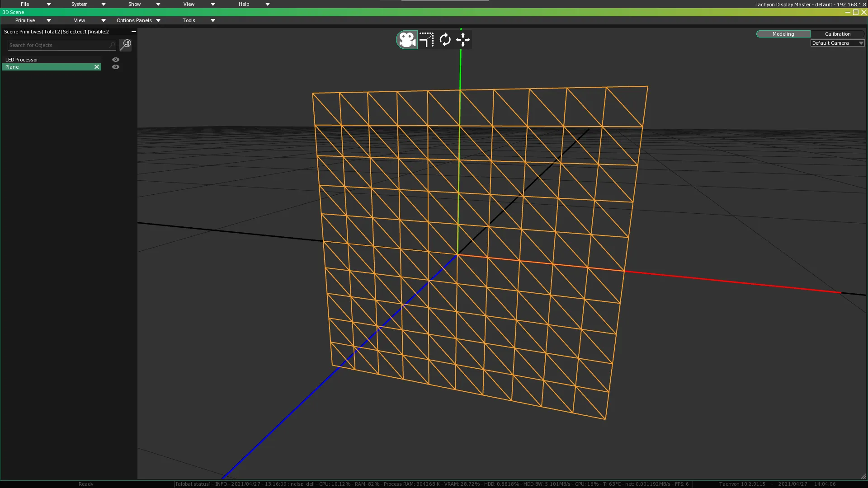868x488 pixels.
Task: Select the move translate tool icon
Action: click(463, 40)
